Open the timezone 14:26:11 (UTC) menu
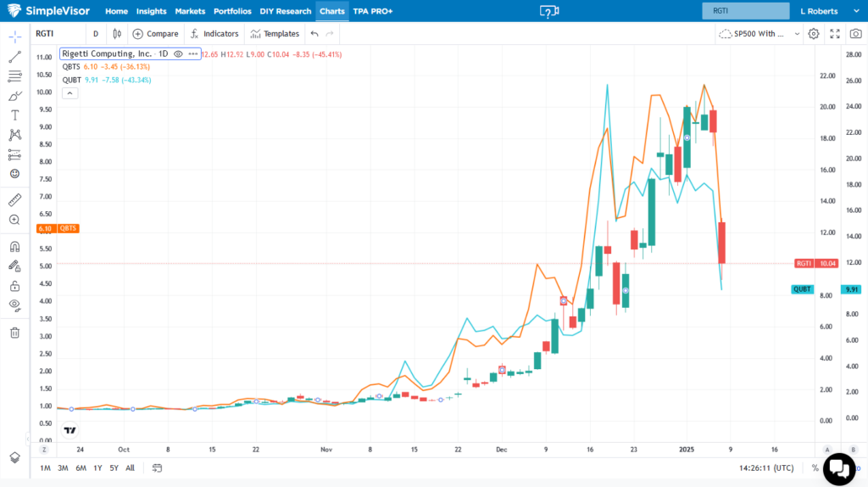The image size is (868, 487). pyautogui.click(x=766, y=468)
